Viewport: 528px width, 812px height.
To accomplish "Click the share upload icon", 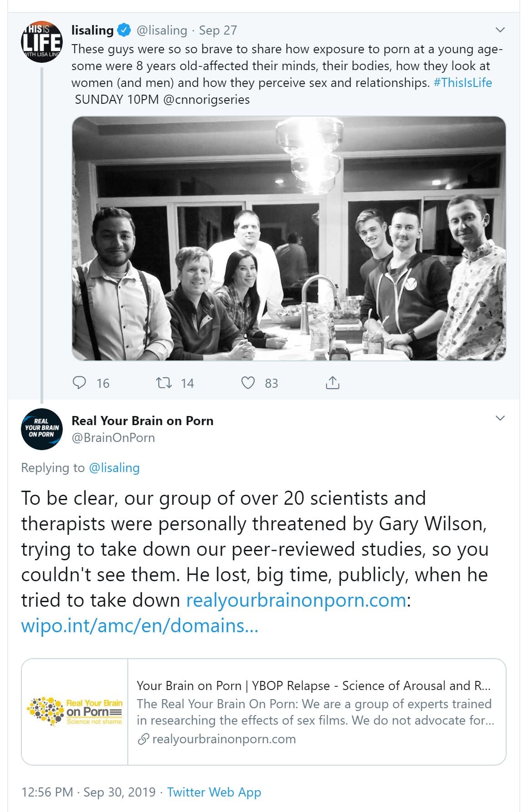I will 332,383.
